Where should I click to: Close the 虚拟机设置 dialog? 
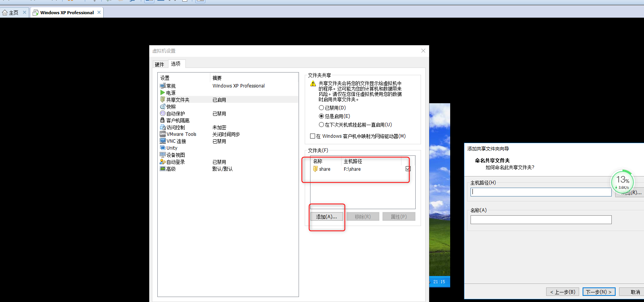[423, 51]
